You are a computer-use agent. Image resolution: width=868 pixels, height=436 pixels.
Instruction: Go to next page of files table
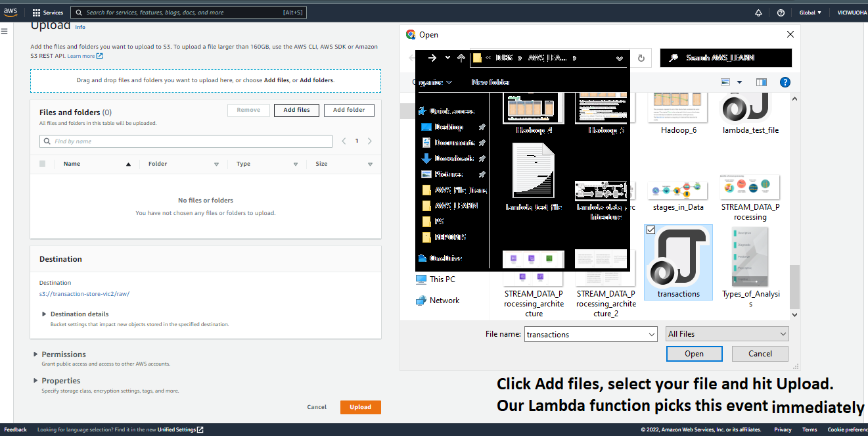coord(370,141)
